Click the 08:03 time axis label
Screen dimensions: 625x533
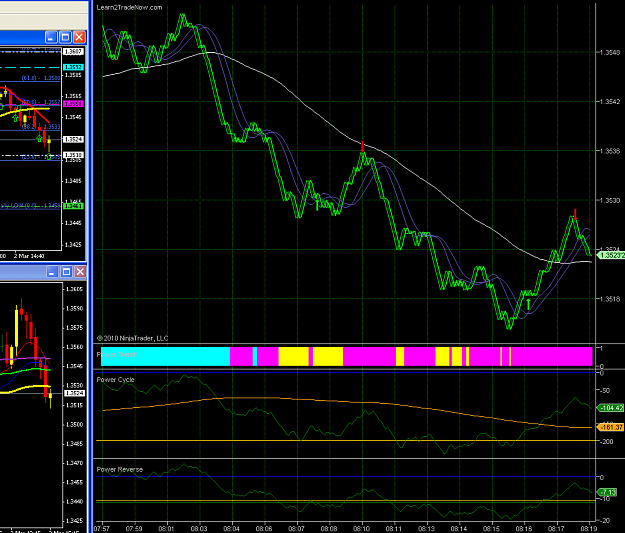pyautogui.click(x=199, y=529)
